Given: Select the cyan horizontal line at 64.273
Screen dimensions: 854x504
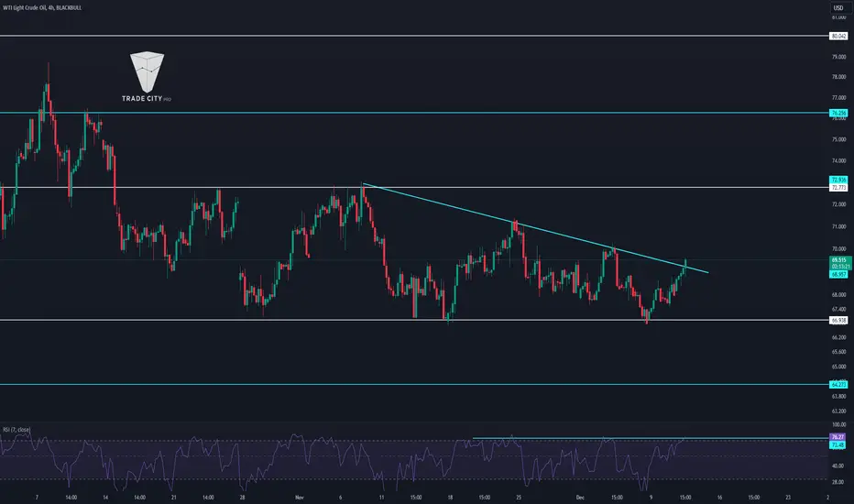Looking at the screenshot, I should tap(414, 385).
